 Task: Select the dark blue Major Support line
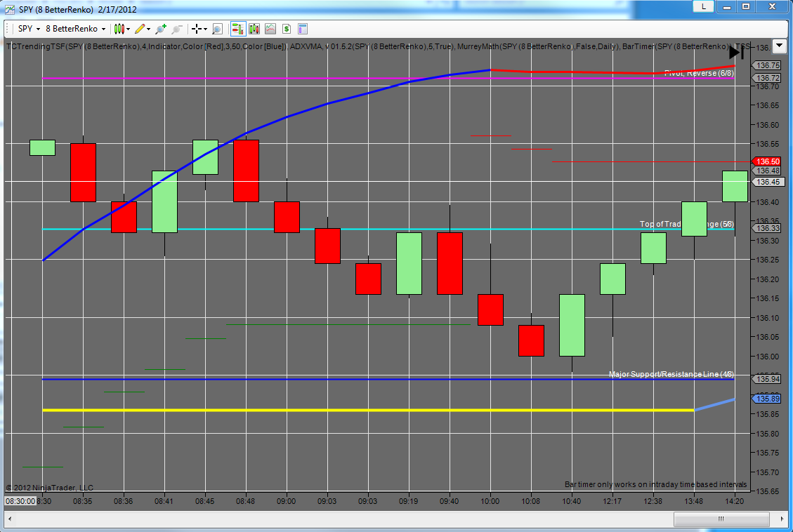coord(388,379)
